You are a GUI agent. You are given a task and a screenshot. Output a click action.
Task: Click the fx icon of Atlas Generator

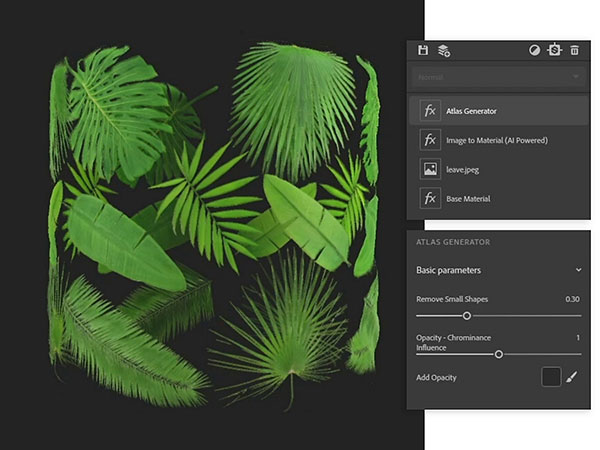[430, 111]
